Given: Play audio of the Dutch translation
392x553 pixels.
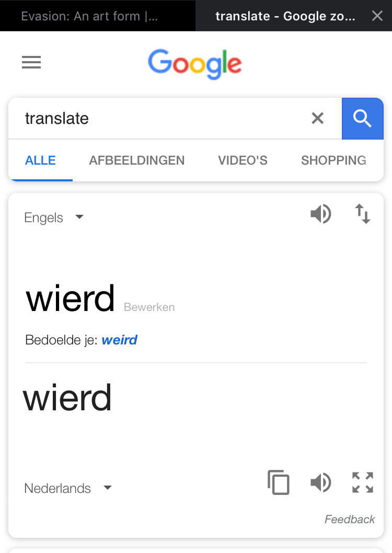Looking at the screenshot, I should pos(320,482).
